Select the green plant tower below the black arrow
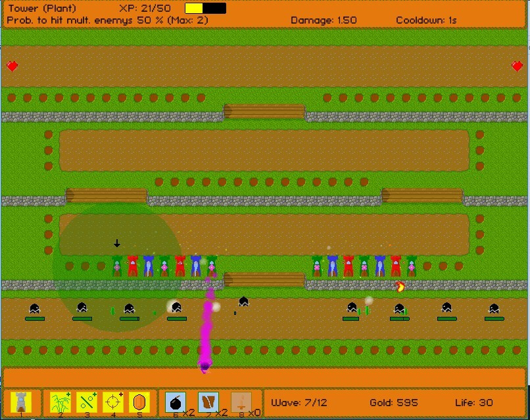Viewport: 530px width, 420px height. [117, 266]
